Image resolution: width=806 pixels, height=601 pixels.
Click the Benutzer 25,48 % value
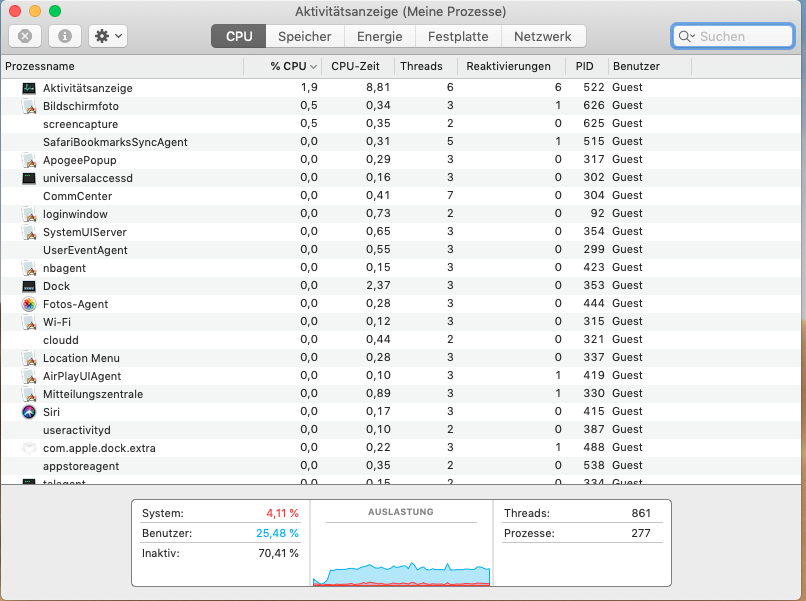click(x=278, y=533)
